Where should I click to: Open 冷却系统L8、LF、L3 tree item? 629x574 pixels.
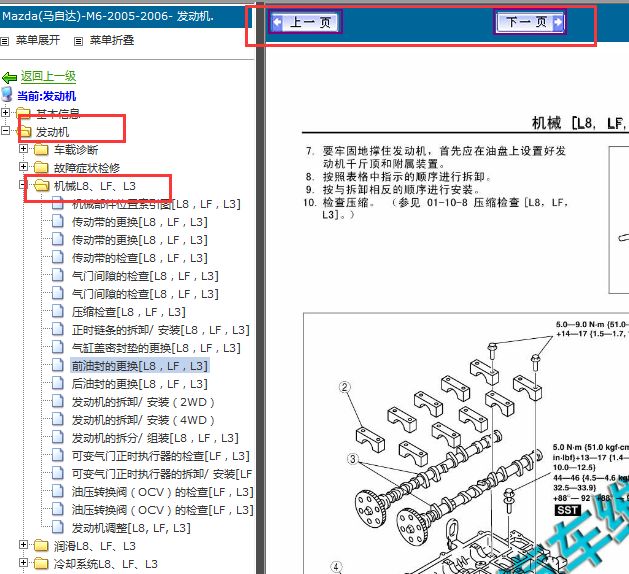coord(106,564)
